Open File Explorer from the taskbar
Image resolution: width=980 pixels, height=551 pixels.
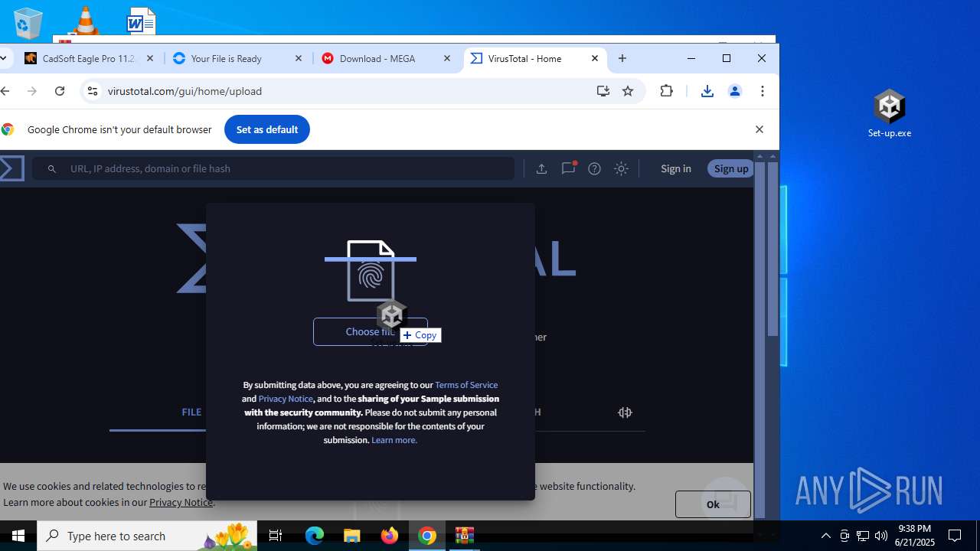coord(352,536)
